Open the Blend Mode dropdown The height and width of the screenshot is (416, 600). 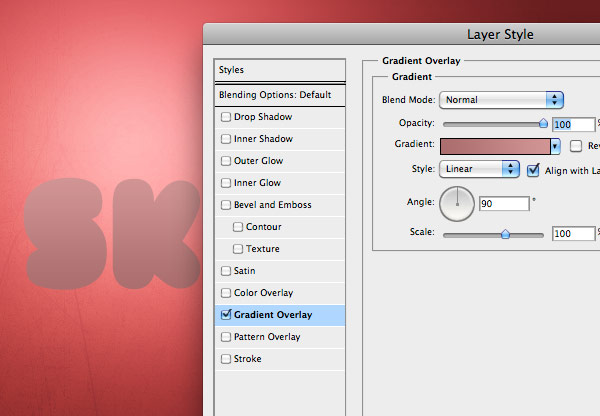click(x=502, y=100)
